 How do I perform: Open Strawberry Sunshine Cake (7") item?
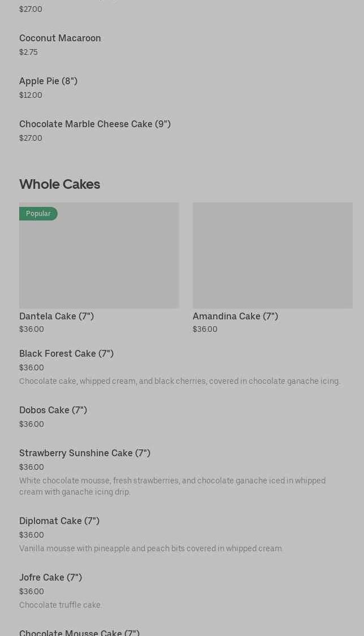pyautogui.click(x=85, y=453)
